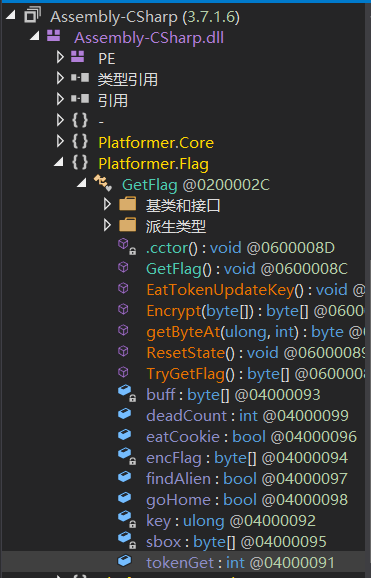Screen dimensions: 371x578
Task: Collapse the Platformer.Flag namespace arrow
Action: tap(59, 162)
